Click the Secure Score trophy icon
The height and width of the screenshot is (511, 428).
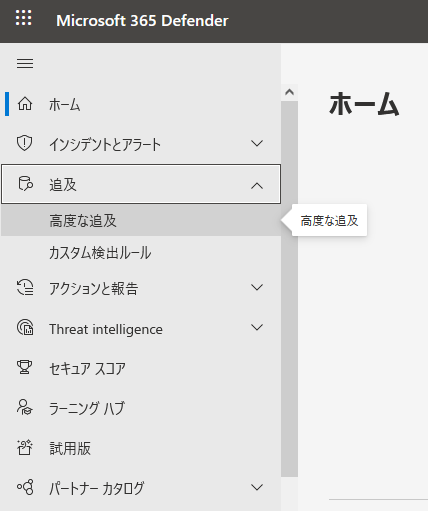click(25, 367)
